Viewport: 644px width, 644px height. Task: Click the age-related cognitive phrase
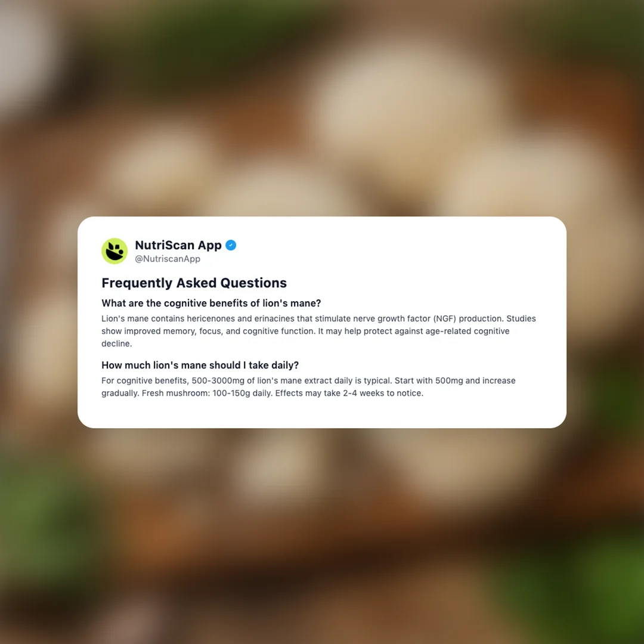tap(452, 332)
